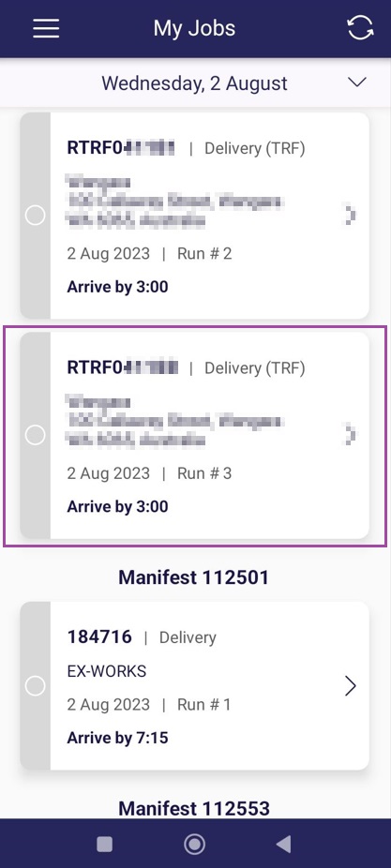Open details arrow for job 184716
The height and width of the screenshot is (868, 391).
tap(350, 686)
